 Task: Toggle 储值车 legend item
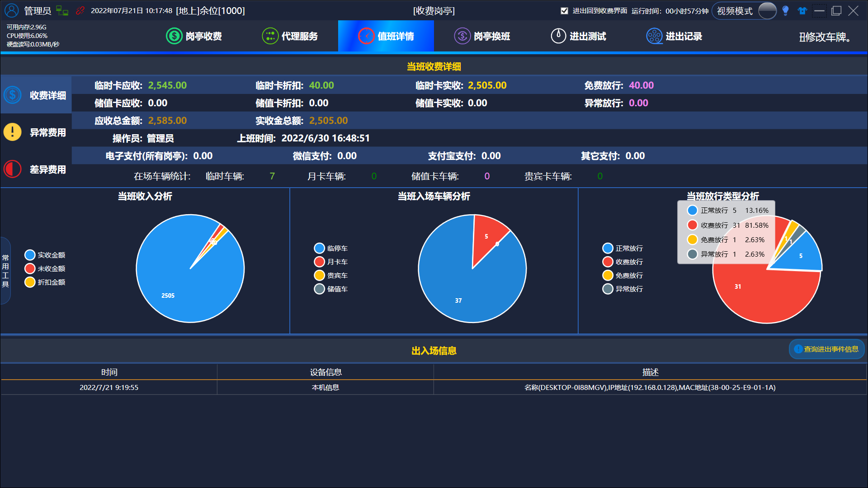tap(331, 289)
